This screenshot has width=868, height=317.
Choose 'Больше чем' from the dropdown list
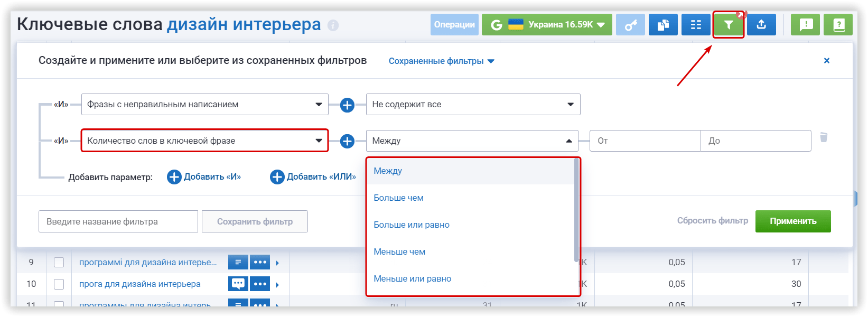[398, 198]
